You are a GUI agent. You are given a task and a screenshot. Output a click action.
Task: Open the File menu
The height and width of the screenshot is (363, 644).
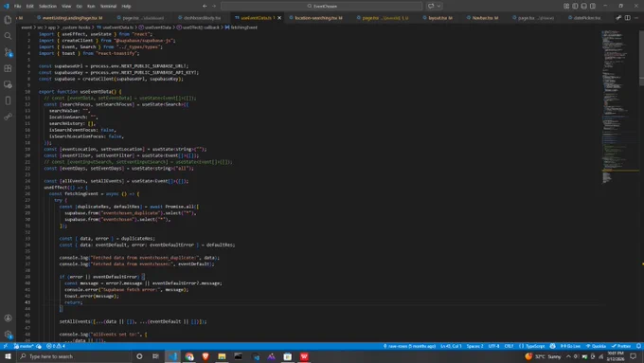[x=18, y=7]
